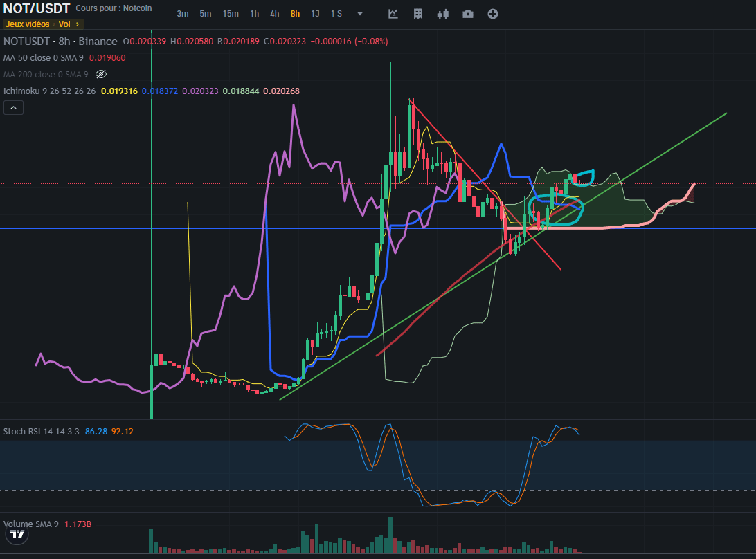The height and width of the screenshot is (559, 756).
Task: Select the Ichimoku indicator legend
Action: 48,91
